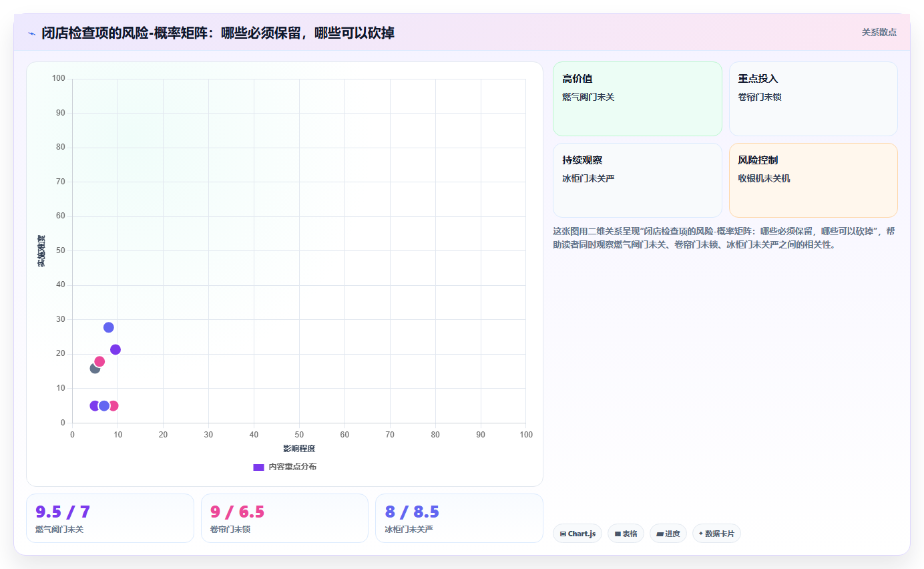Click 冰柜门未关严 text in the 持续观察 card
The height and width of the screenshot is (569, 924).
(588, 178)
